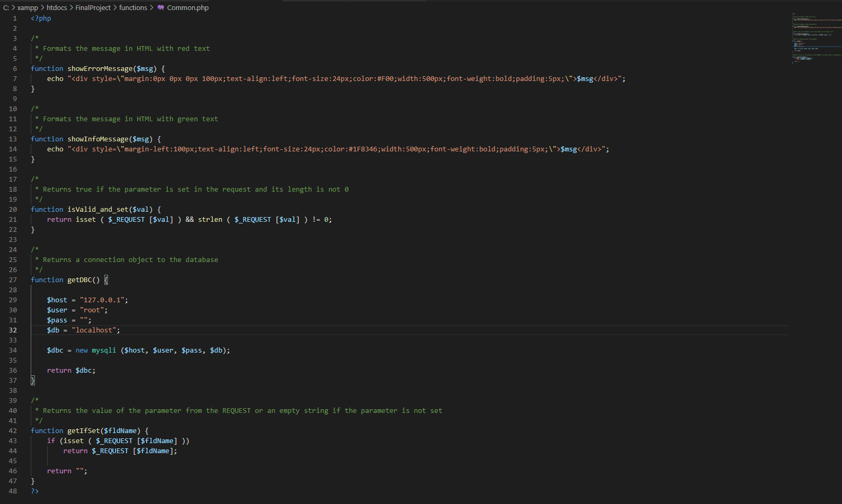
Task: Click the comment "Formats the message in HTML with red text"
Action: click(126, 48)
